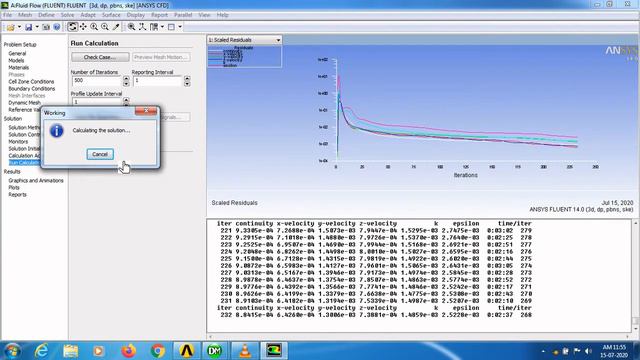Open dropdown arrow next to save icon
The width and height of the screenshot is (640, 360).
(x=37, y=27)
